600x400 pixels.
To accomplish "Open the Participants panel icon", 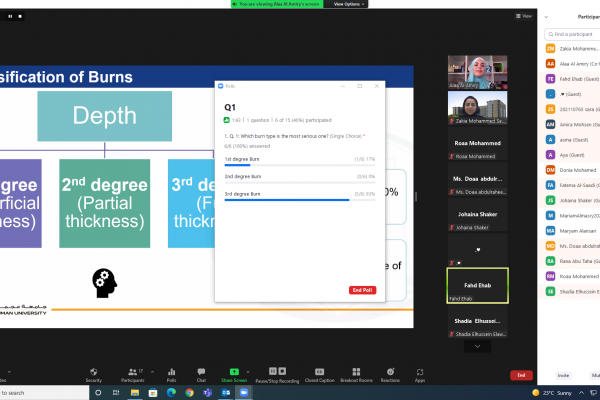I will coord(131,372).
